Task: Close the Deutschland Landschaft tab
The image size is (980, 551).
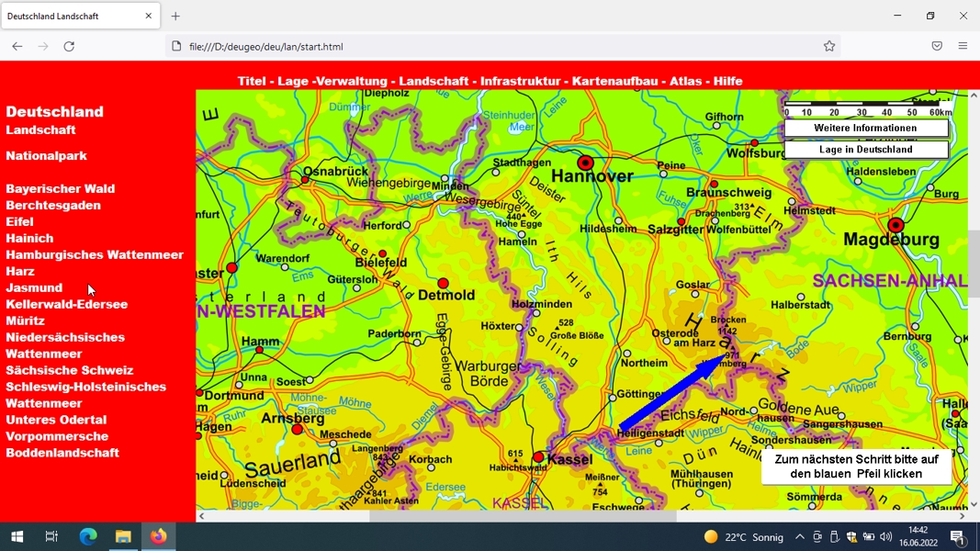Action: tap(148, 17)
